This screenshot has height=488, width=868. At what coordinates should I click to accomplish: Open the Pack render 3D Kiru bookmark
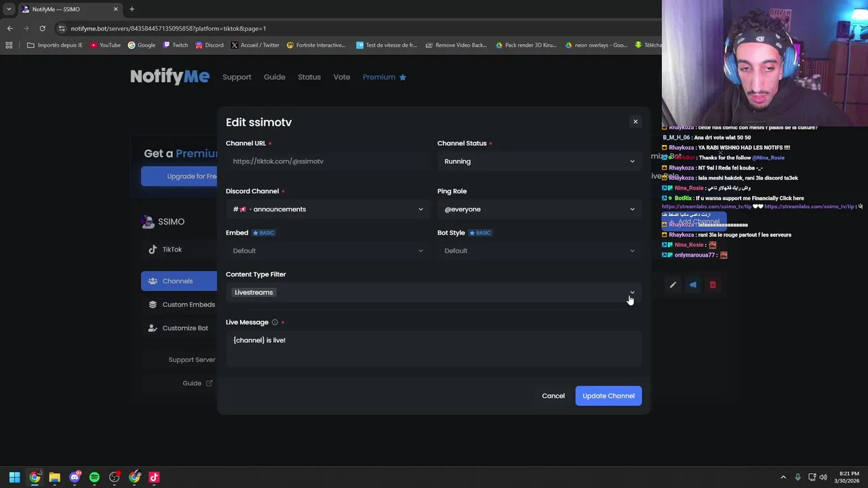pos(526,45)
